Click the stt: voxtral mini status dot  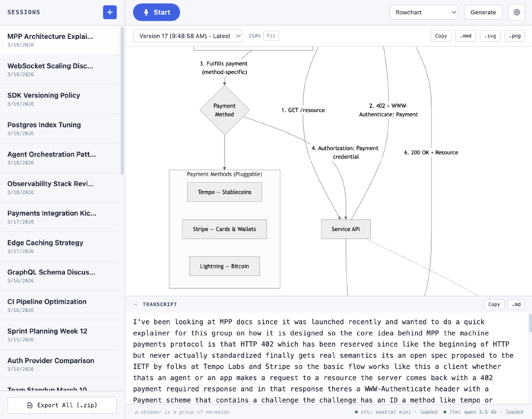[356, 412]
